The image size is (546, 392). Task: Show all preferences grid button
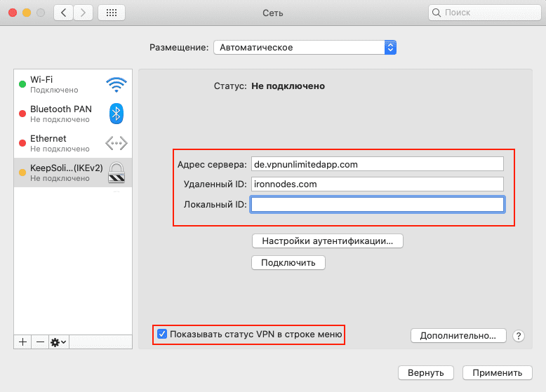pos(112,13)
